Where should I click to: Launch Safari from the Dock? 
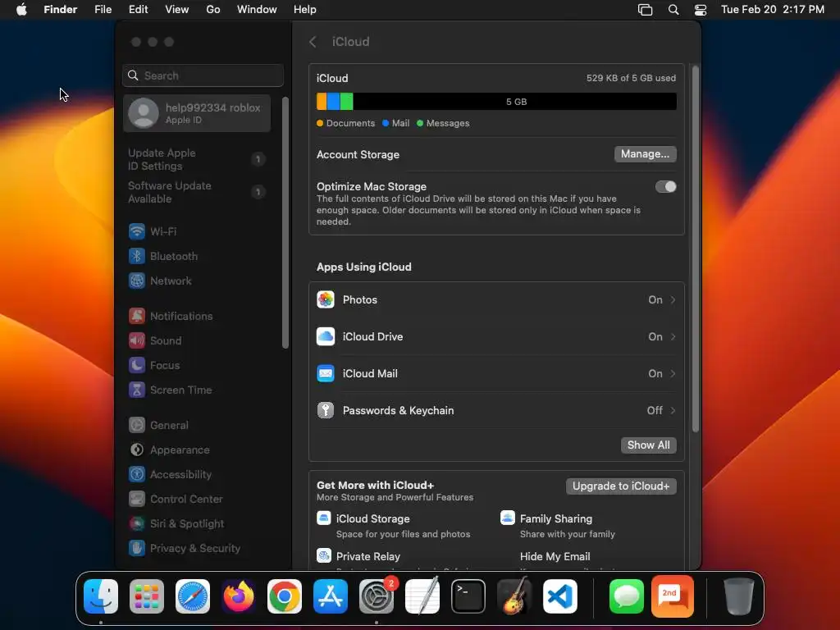pyautogui.click(x=193, y=596)
